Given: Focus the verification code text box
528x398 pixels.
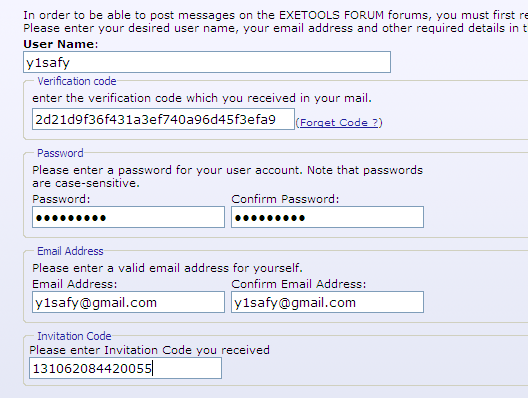Looking at the screenshot, I should click(x=163, y=119).
